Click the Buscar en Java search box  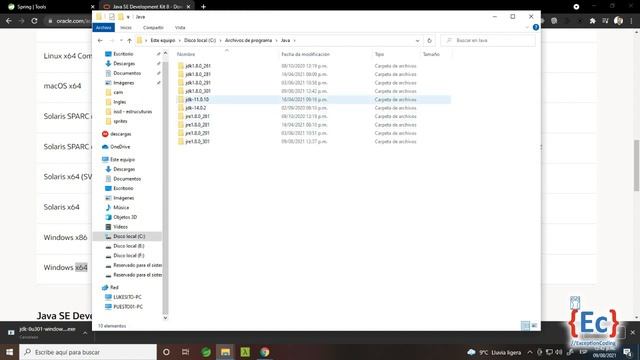coord(488,40)
